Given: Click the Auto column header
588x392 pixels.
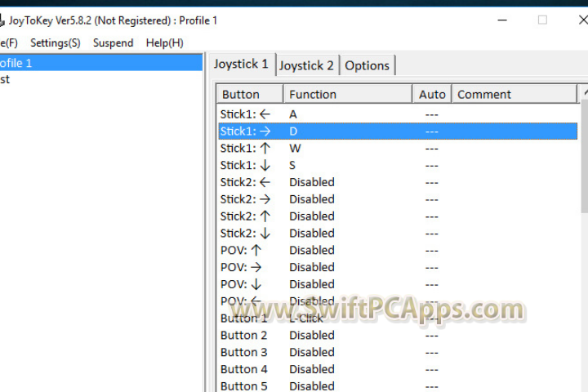Looking at the screenshot, I should coord(432,94).
